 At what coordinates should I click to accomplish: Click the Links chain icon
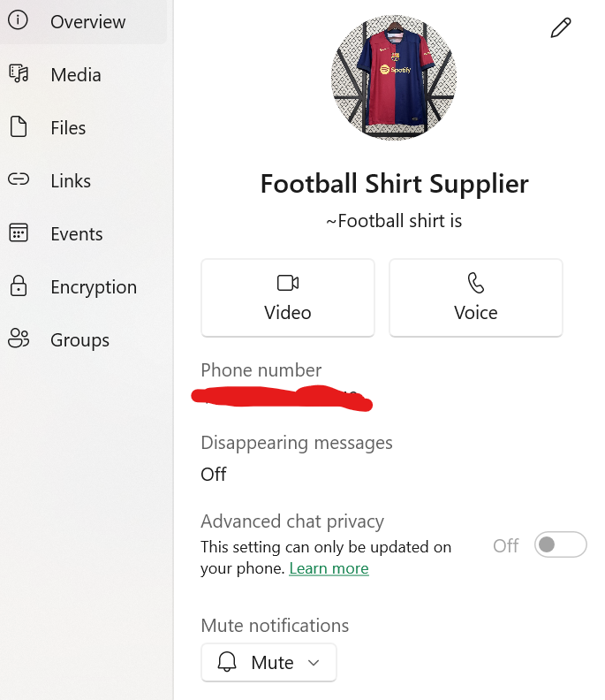19,180
